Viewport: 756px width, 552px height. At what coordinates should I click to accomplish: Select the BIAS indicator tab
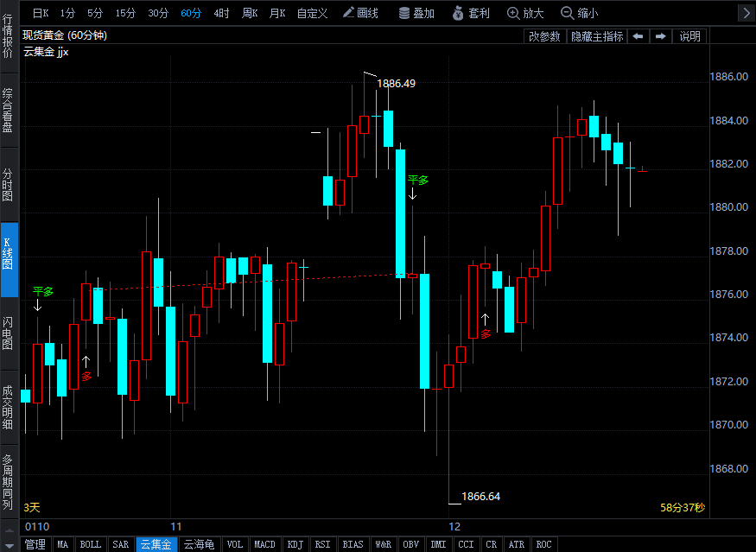tap(353, 544)
